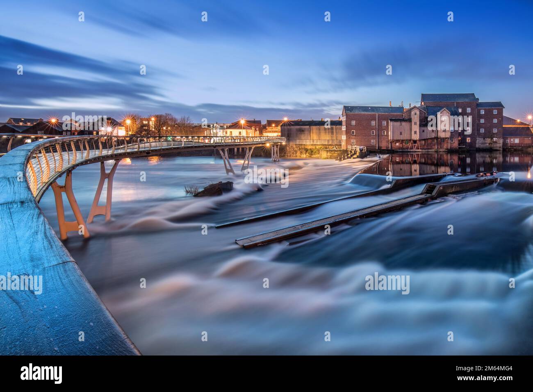Image resolution: width=533 pixels, height=392 pixels.
Task: Click the long metal weir channel in the river
Action: click(365, 213)
